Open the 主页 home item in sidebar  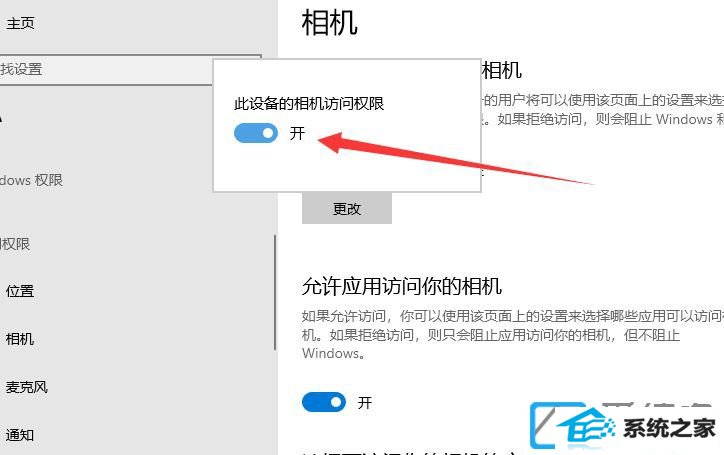[x=20, y=23]
